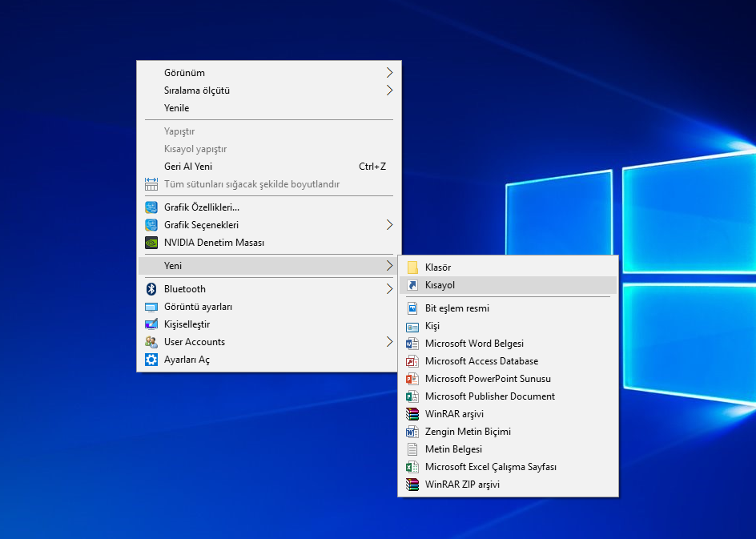Click the WinRAR arşivi icon

click(412, 414)
